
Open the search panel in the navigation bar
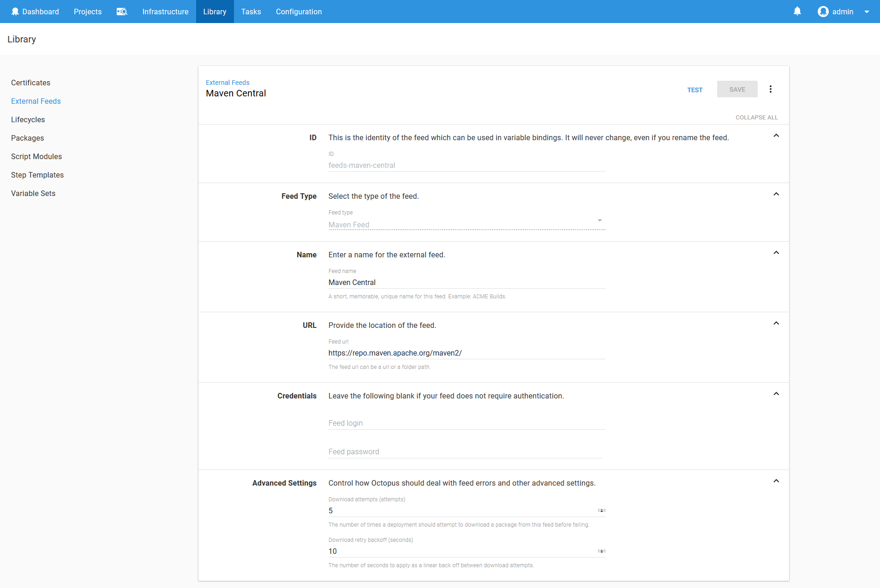coord(122,12)
